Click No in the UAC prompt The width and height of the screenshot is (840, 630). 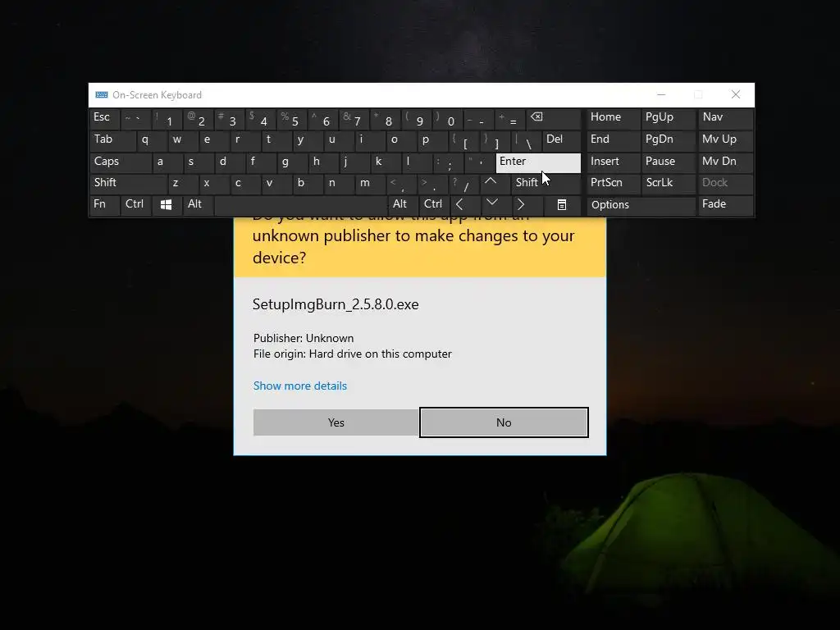[x=504, y=422]
